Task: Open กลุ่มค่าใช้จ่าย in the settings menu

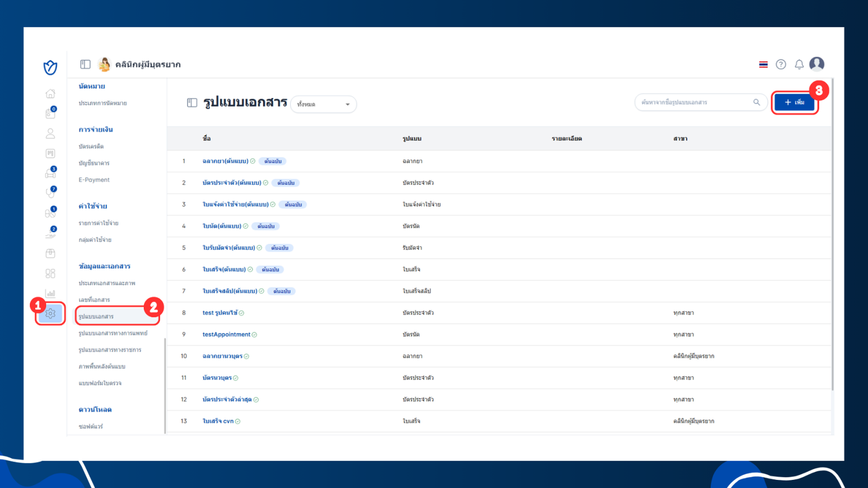Action: [95, 240]
